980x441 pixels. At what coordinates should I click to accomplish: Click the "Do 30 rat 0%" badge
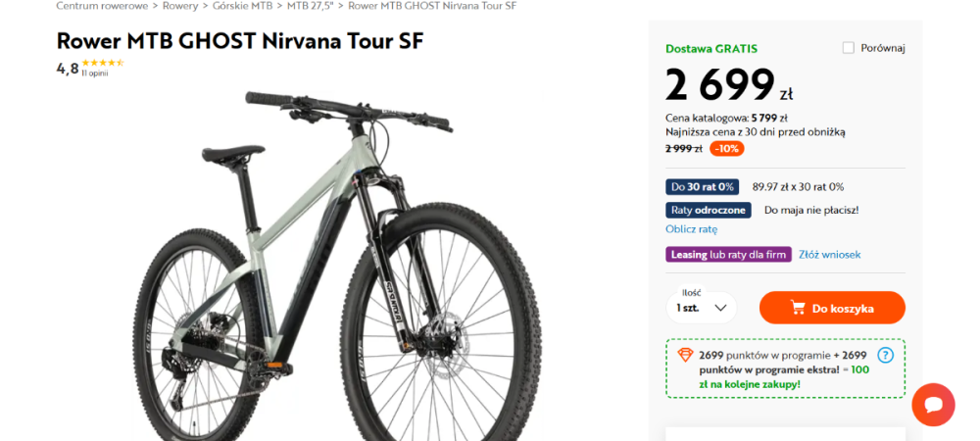[703, 187]
